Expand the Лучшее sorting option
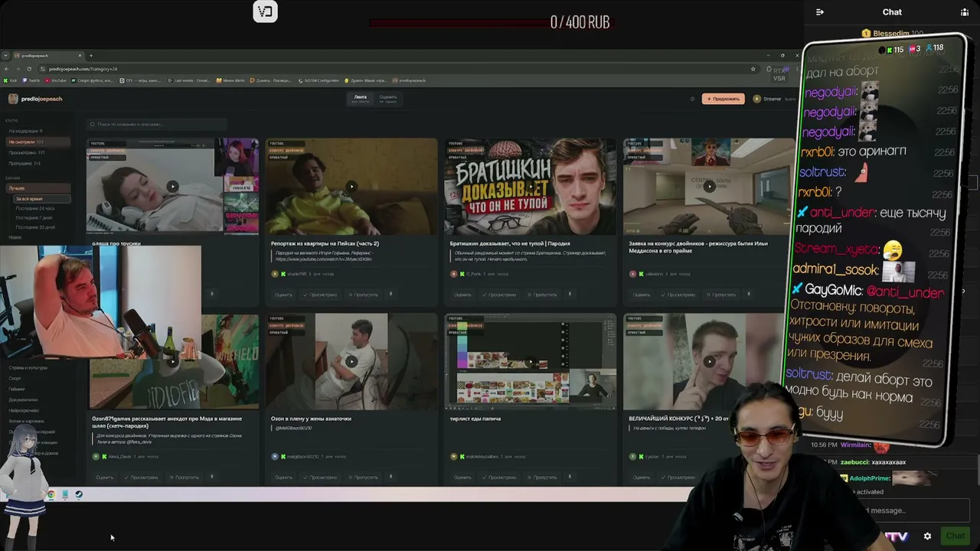 pyautogui.click(x=37, y=187)
